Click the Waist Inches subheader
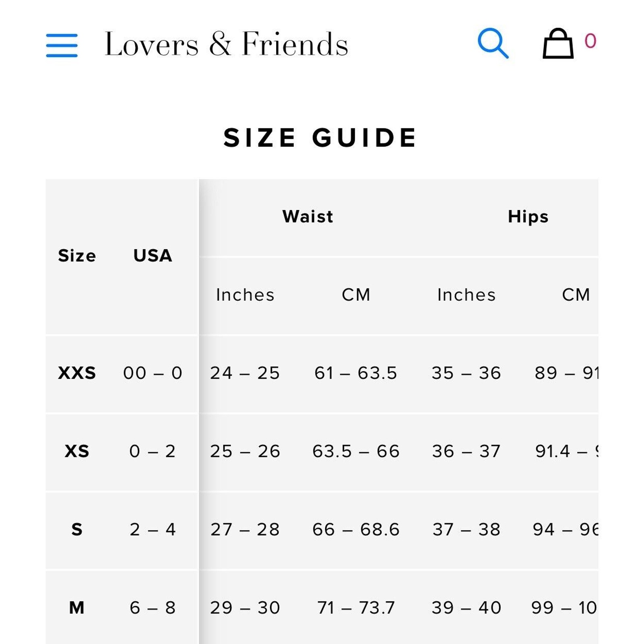This screenshot has height=644, width=644. point(245,295)
